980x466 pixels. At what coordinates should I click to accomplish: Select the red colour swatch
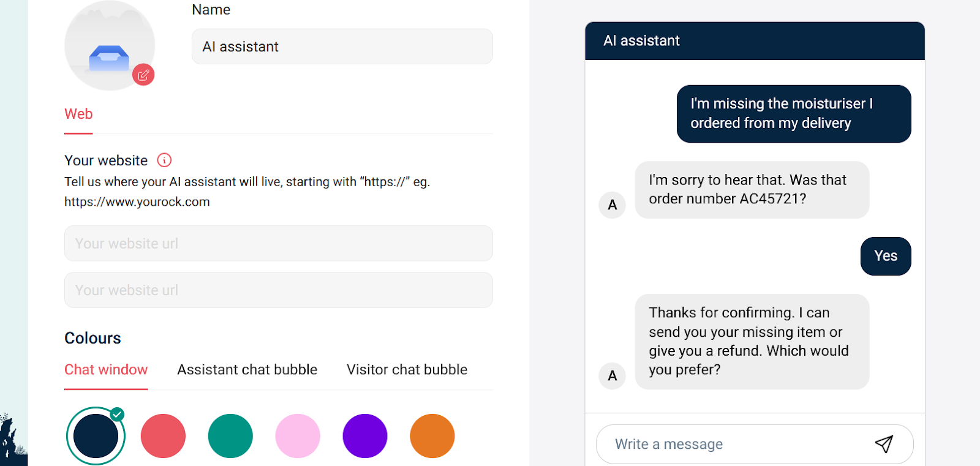pyautogui.click(x=163, y=435)
